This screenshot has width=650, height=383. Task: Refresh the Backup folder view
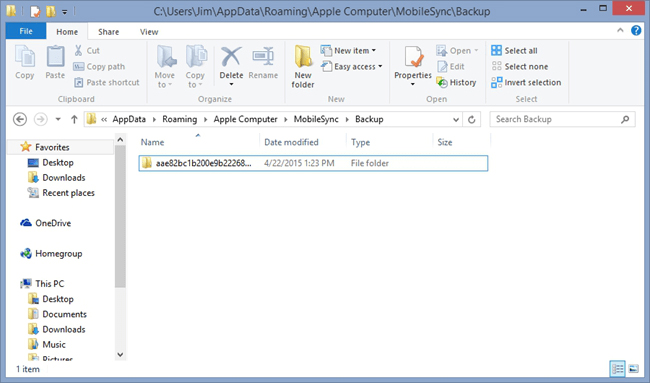tap(472, 119)
